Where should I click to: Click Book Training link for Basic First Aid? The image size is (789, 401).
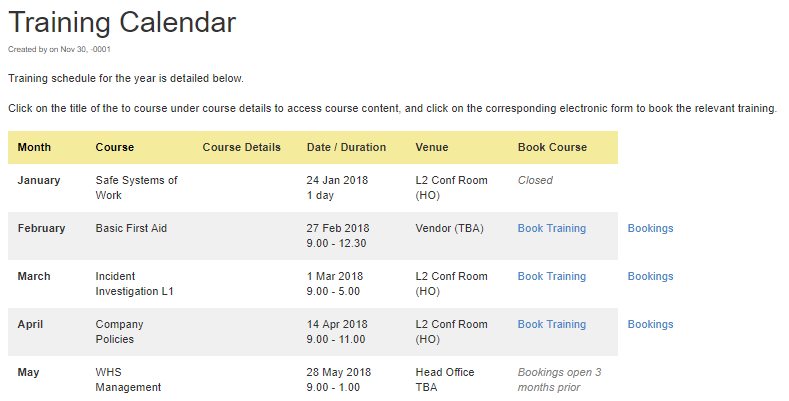click(x=551, y=228)
